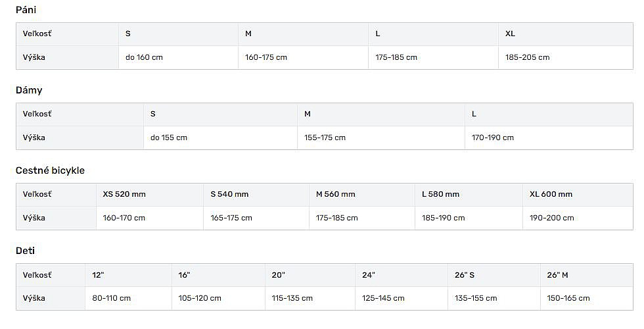Click the 26" S size header

494,275
